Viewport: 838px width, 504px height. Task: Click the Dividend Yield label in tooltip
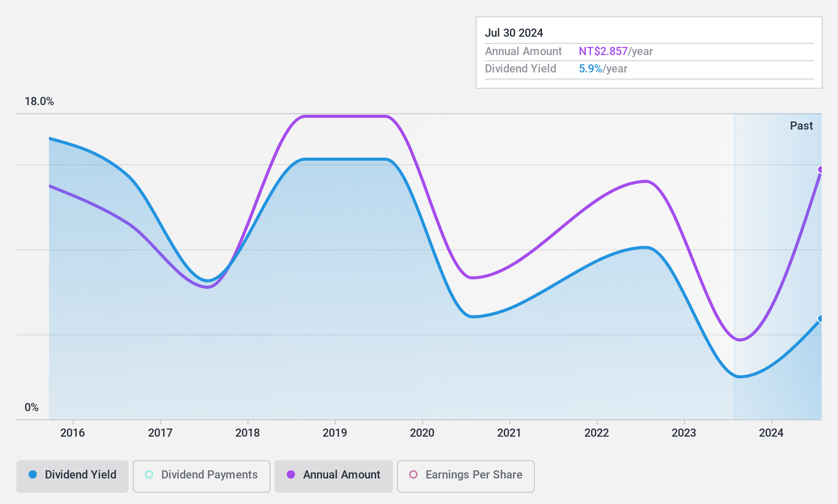point(521,69)
